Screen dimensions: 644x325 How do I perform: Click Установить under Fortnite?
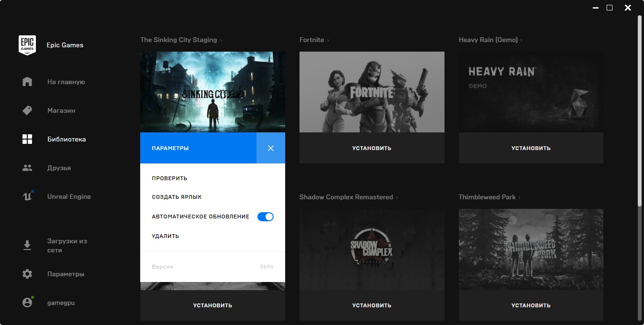pos(372,148)
